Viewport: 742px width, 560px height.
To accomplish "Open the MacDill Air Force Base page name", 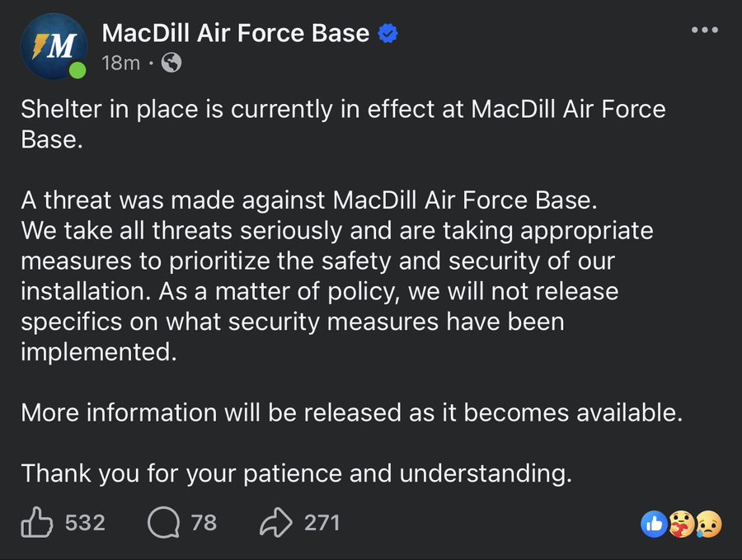I will point(235,33).
